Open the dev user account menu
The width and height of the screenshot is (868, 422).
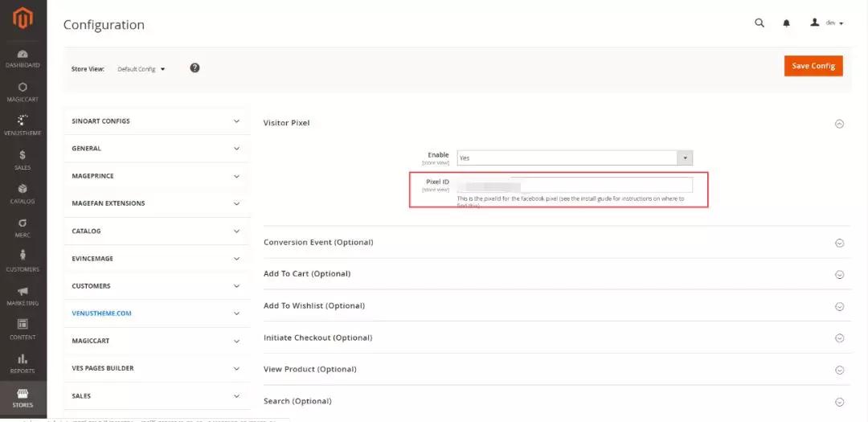(x=827, y=23)
